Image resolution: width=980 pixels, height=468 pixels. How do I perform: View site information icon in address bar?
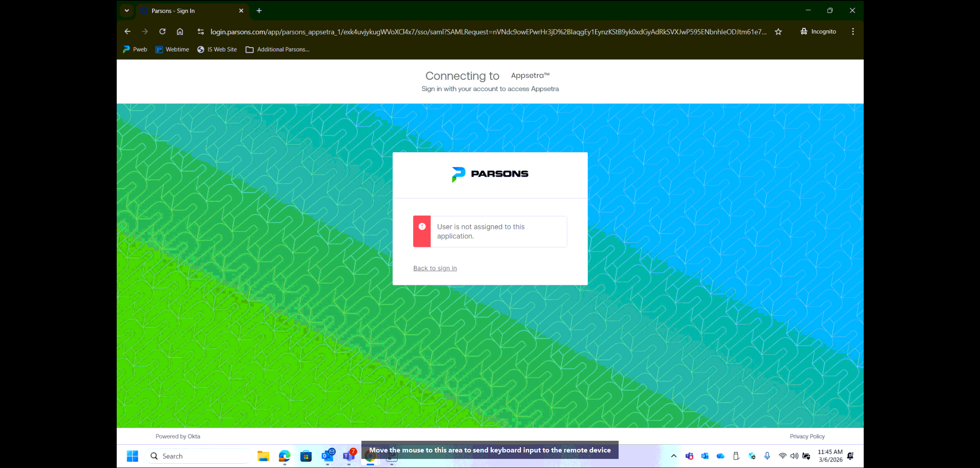[200, 32]
